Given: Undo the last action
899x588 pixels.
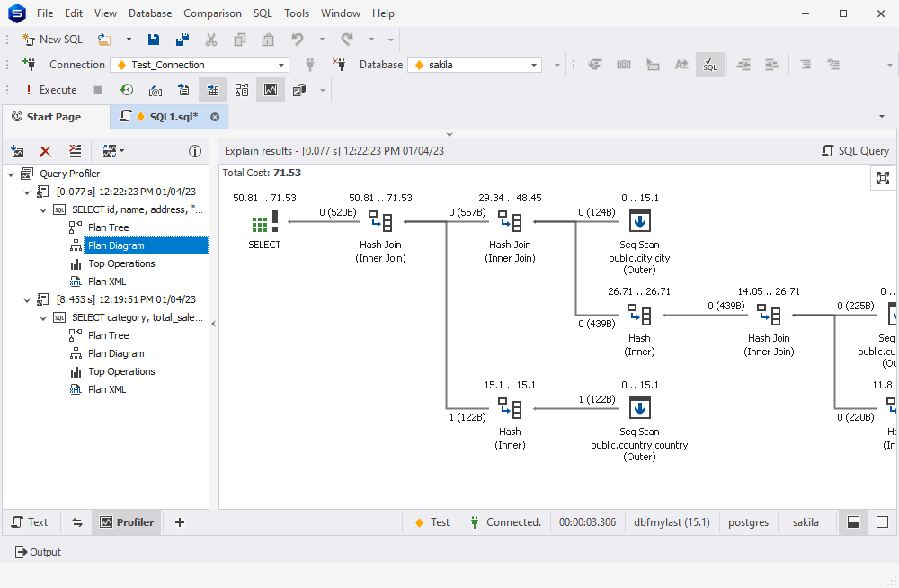Looking at the screenshot, I should pyautogui.click(x=297, y=39).
